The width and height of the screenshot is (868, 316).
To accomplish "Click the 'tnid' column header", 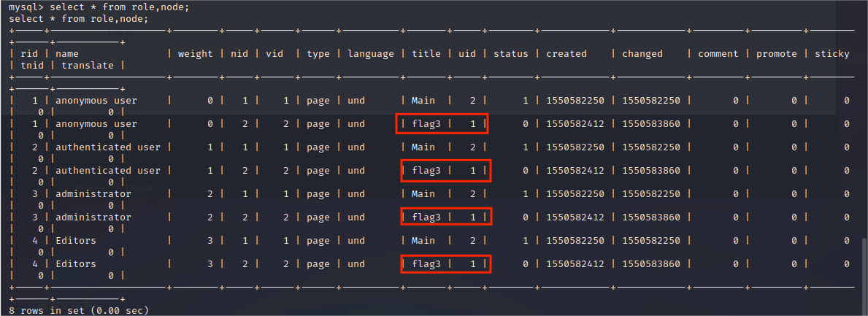I will coord(32,65).
